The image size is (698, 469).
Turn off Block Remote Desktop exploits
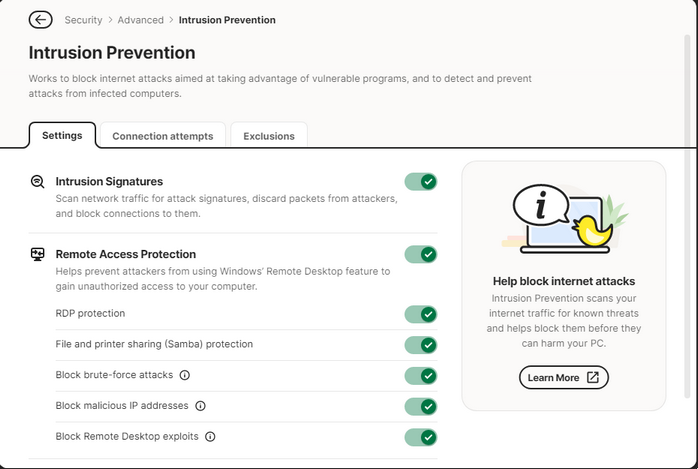tap(421, 437)
